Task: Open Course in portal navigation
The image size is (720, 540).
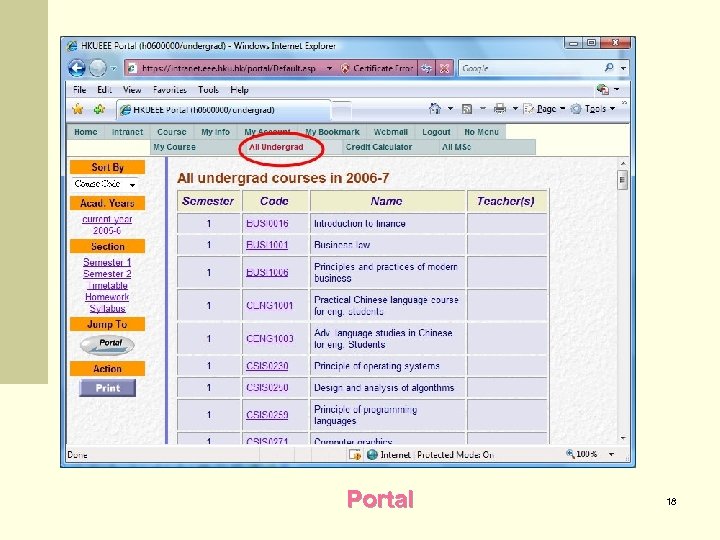Action: pyautogui.click(x=171, y=132)
